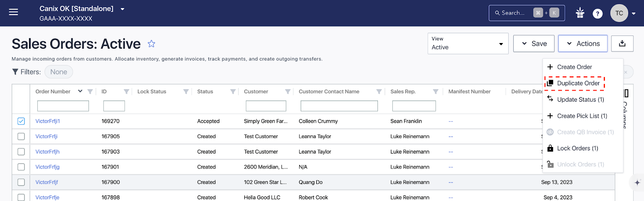Uncheck the VictorFrfji1 order checkbox

click(21, 121)
